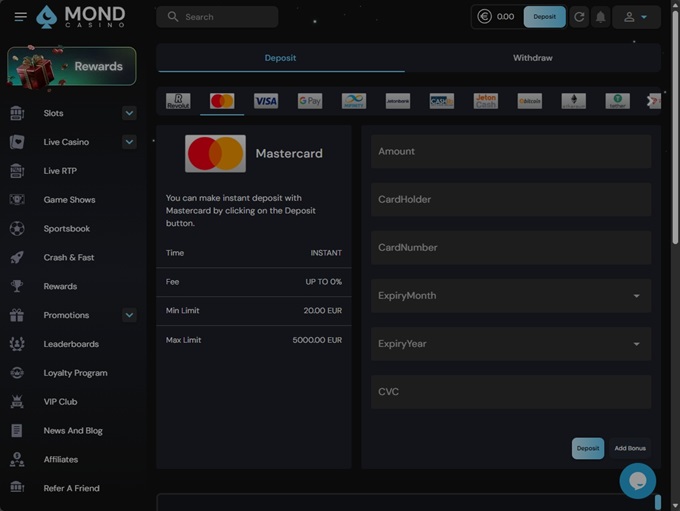This screenshot has height=511, width=680.
Task: Open Sportsbook from the sidebar
Action: click(x=67, y=229)
